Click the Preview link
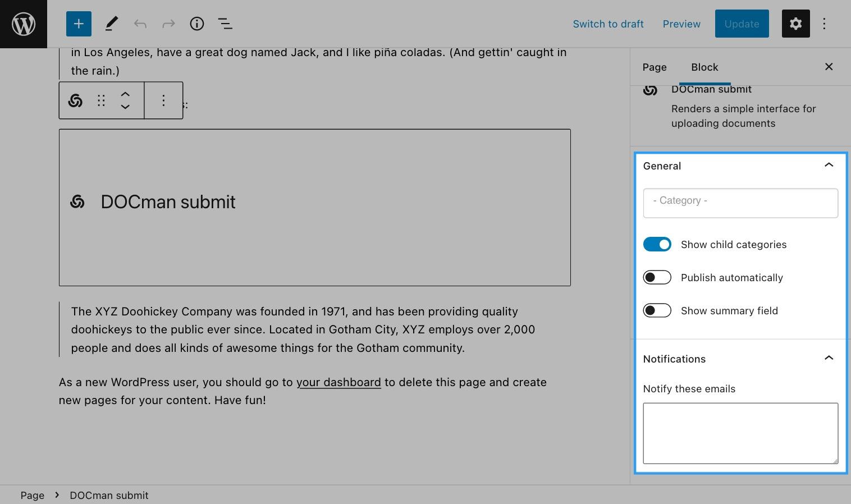This screenshot has width=851, height=504. tap(681, 24)
